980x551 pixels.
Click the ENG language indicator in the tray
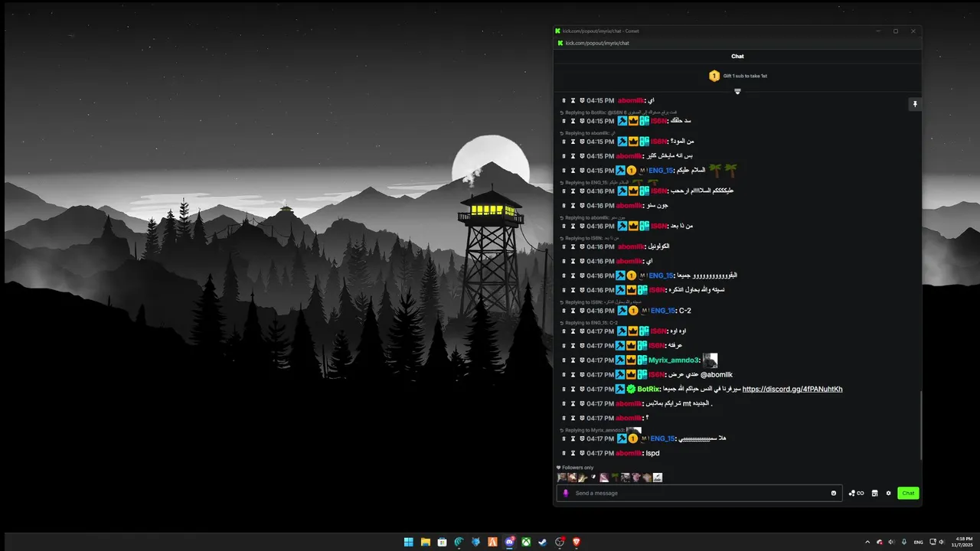[919, 542]
